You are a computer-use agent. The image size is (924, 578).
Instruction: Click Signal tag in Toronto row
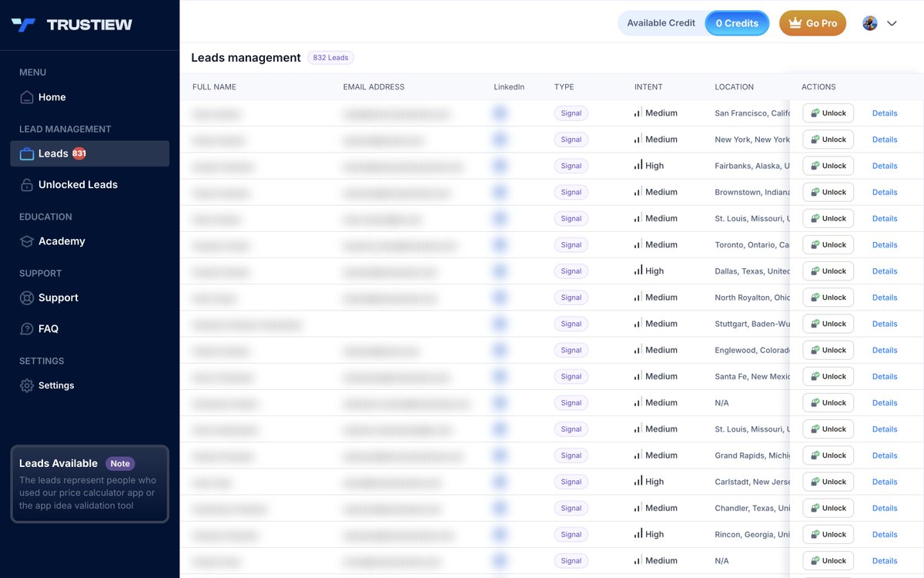pos(571,245)
